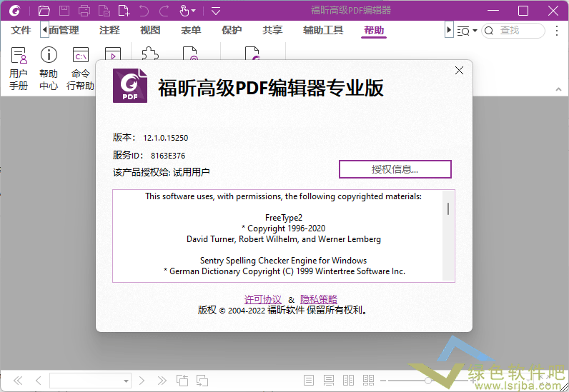Open the 帮助中心 help center icon
The height and width of the screenshot is (392, 569).
point(49,68)
